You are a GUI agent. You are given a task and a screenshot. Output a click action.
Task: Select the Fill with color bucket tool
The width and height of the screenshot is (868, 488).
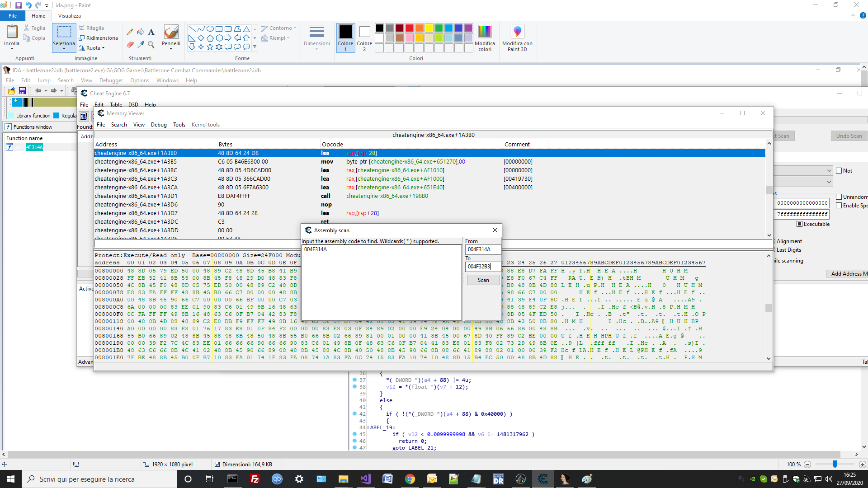pyautogui.click(x=140, y=32)
